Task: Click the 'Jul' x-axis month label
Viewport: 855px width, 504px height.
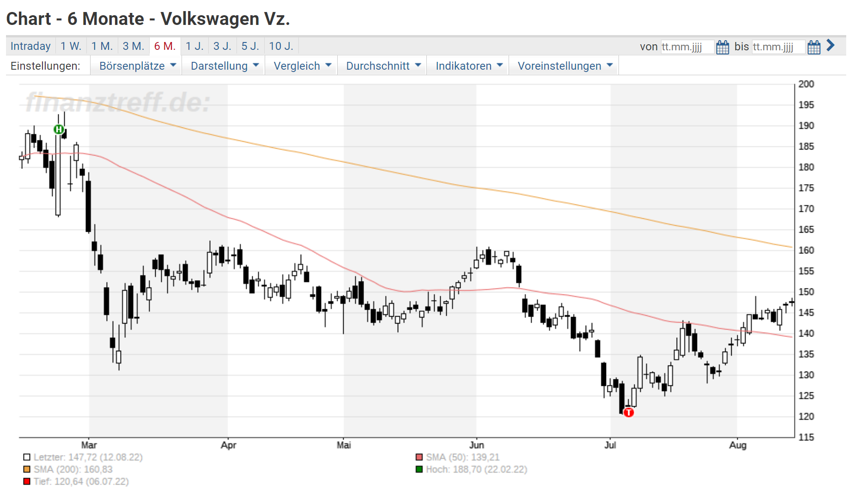Action: (x=610, y=445)
